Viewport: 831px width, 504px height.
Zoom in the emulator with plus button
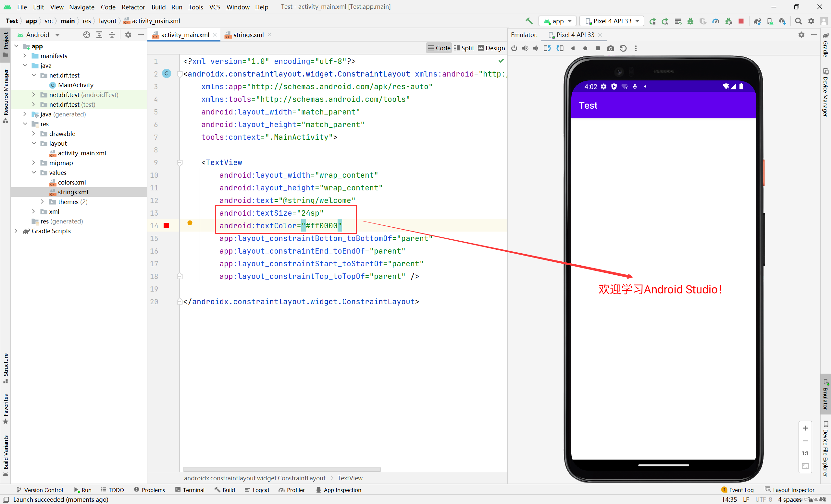coord(805,428)
